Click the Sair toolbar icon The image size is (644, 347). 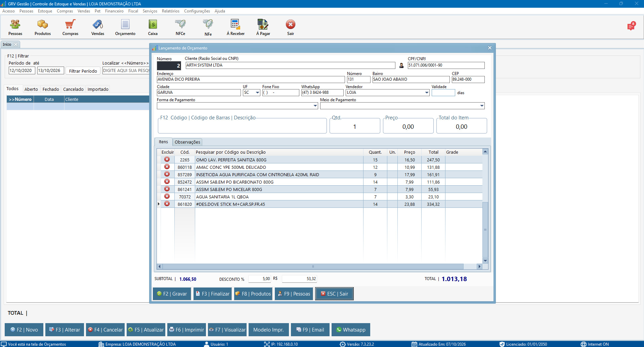[291, 27]
